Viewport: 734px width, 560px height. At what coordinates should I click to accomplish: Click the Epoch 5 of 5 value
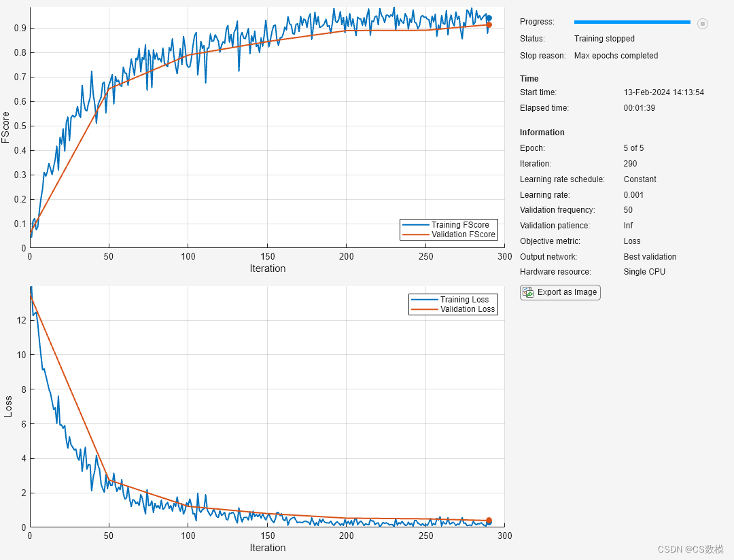pos(633,148)
